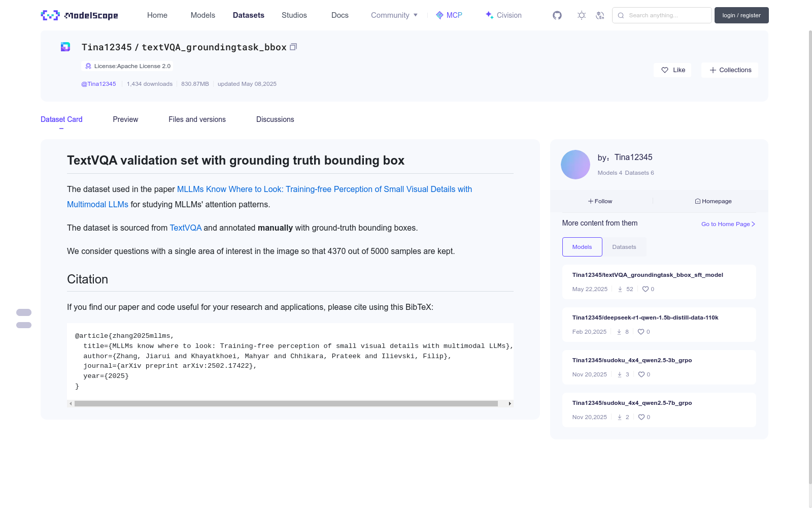812x508 pixels.
Task: Open the GitHub repository icon
Action: coord(557,15)
